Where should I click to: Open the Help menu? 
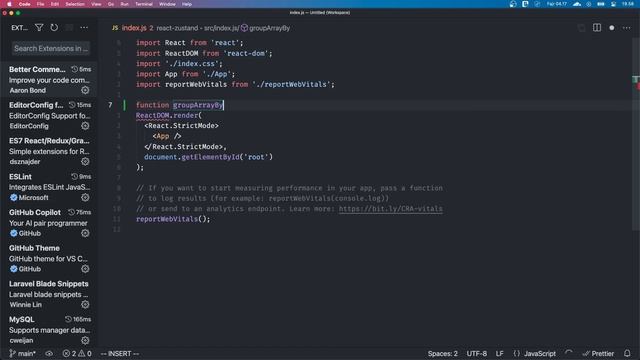pos(187,4)
